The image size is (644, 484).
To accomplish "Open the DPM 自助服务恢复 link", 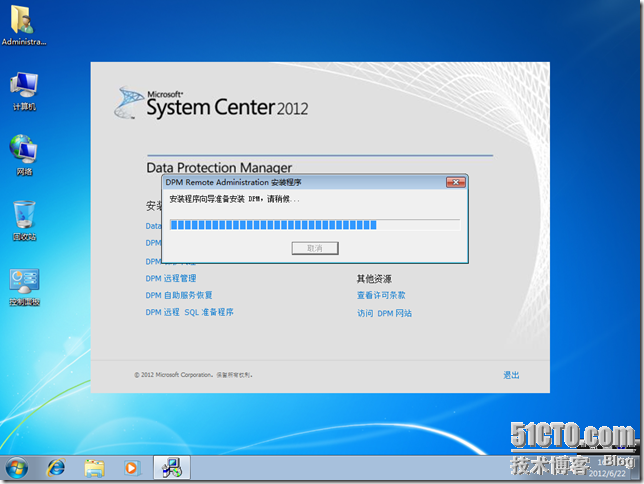I will point(179,295).
